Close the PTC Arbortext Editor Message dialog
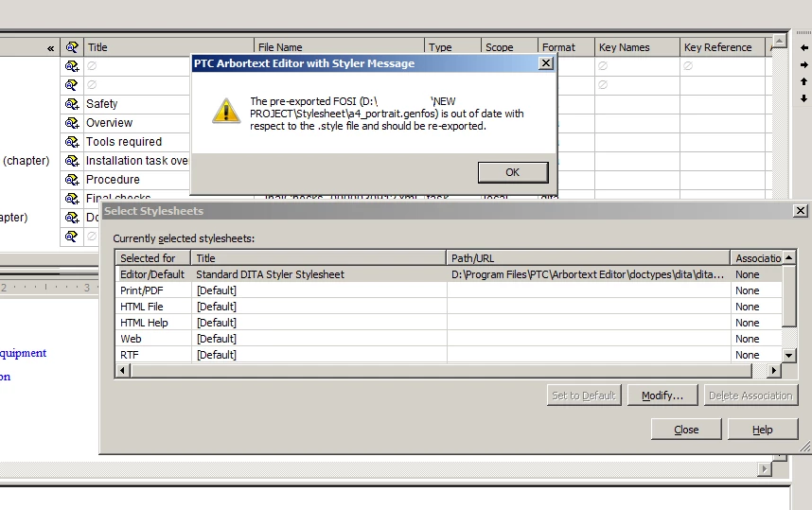The width and height of the screenshot is (812, 510). [545, 63]
